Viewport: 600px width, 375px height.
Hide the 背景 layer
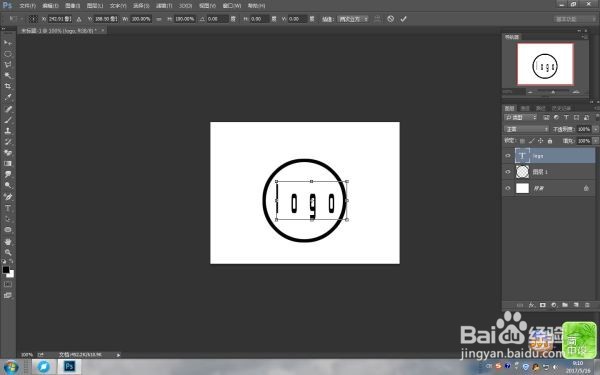[508, 188]
